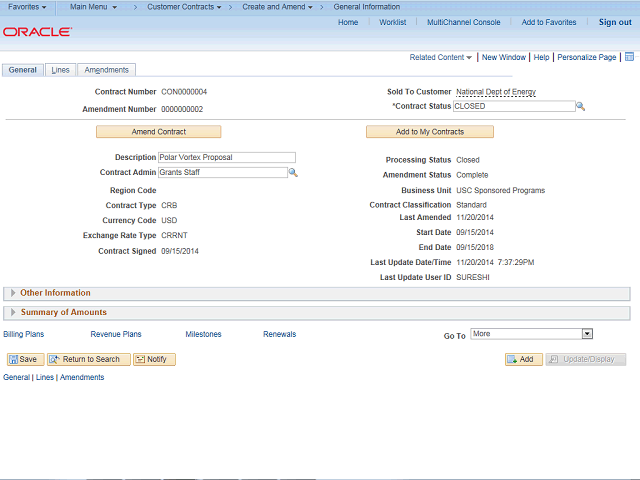Open the Milestones link

203,334
